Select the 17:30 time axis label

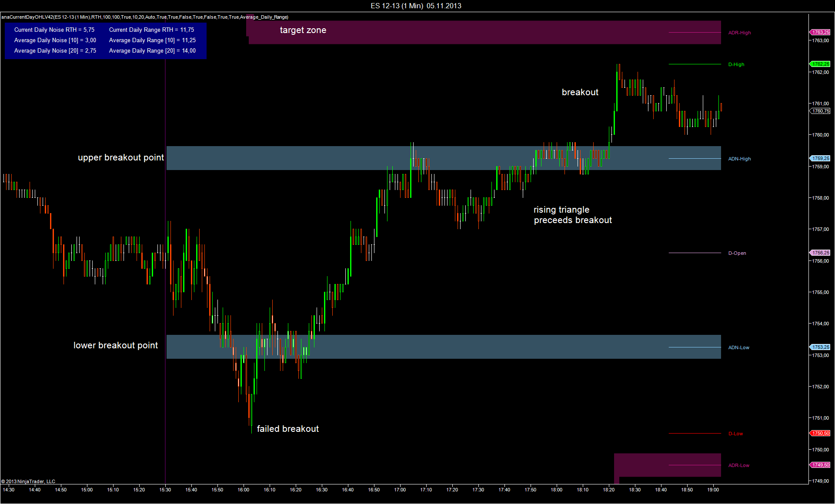pos(478,490)
